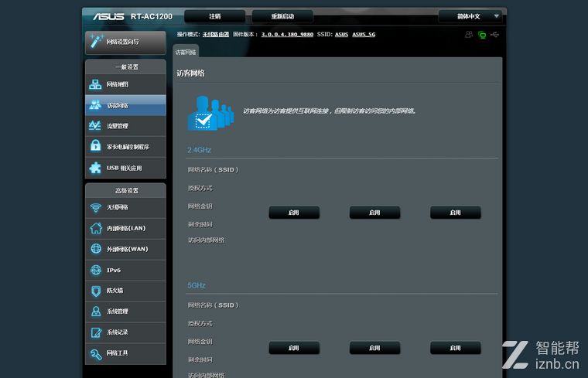Open the network setup wizard wand icon
588x378 pixels.
click(96, 41)
